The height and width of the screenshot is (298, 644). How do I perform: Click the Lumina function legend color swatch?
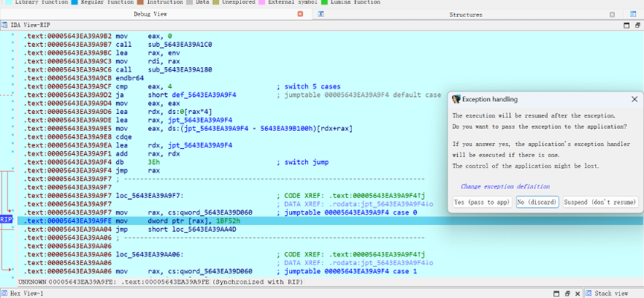click(x=323, y=3)
